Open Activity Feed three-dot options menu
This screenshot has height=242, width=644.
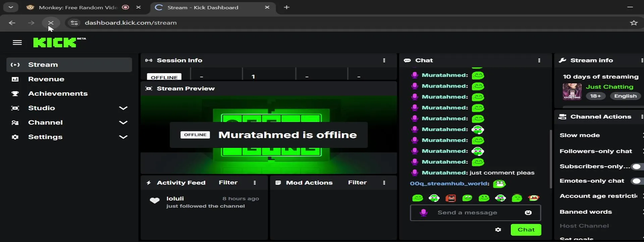(x=255, y=183)
